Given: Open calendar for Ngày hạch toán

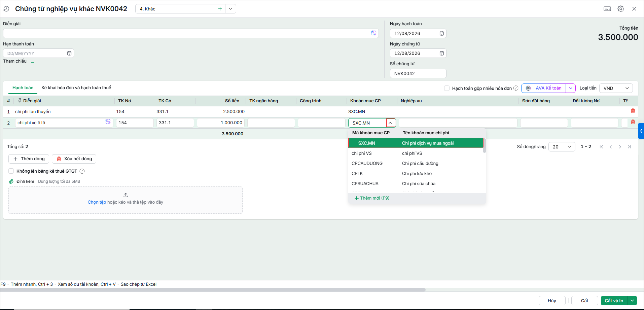Looking at the screenshot, I should pos(442,33).
